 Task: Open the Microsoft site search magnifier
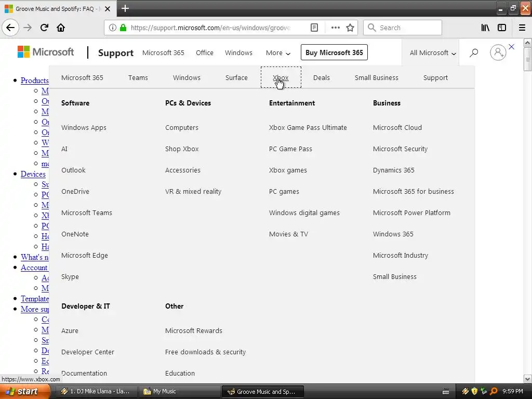474,52
